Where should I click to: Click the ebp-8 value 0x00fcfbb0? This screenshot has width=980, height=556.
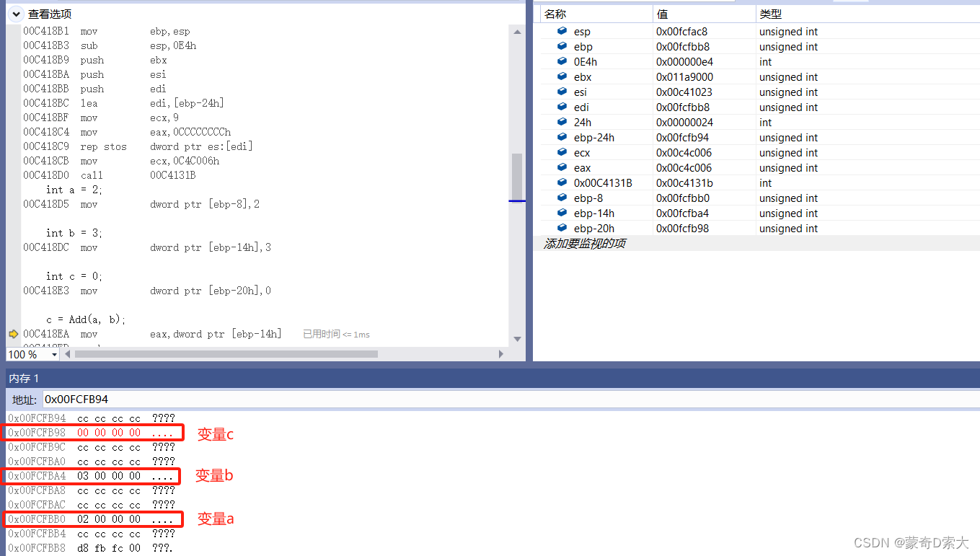(683, 198)
